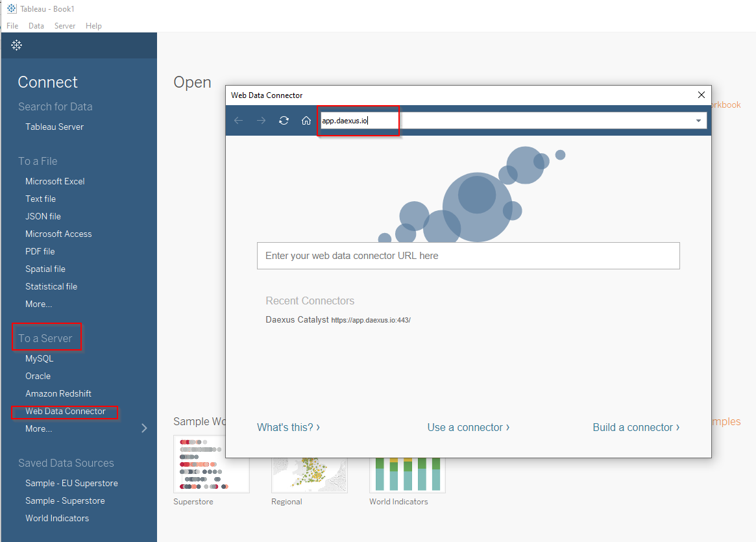Connect to an Oracle server
This screenshot has width=756, height=542.
pos(38,376)
